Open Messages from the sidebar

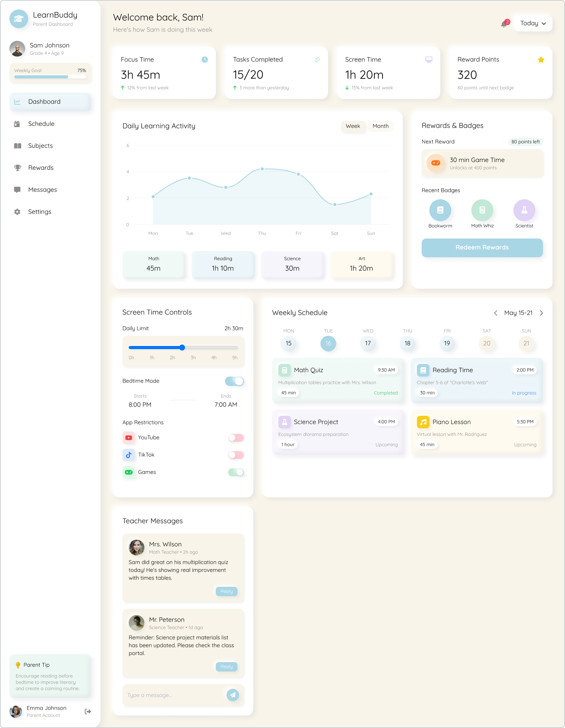42,190
